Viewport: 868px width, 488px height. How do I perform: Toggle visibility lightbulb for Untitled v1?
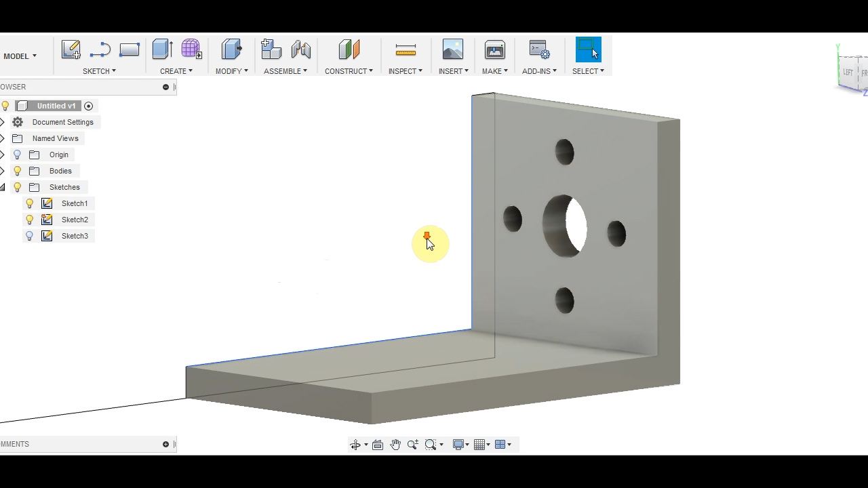[5, 106]
